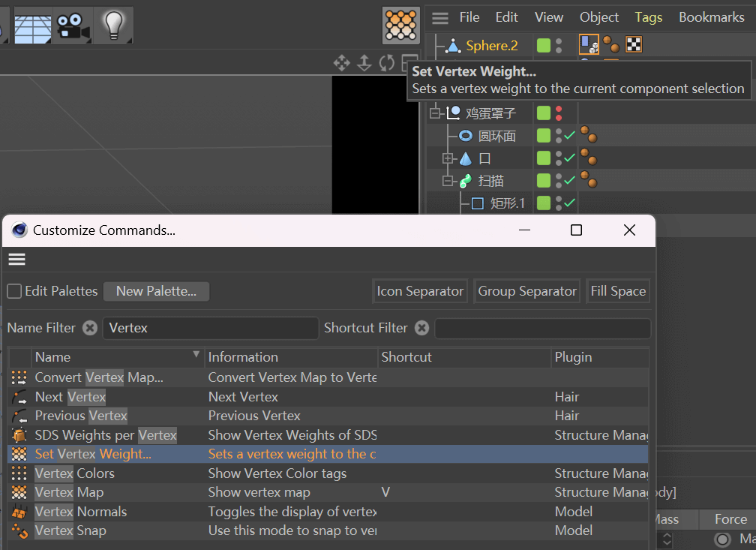Image resolution: width=756 pixels, height=550 pixels.
Task: Click the green layer swatch of 鸡蛋罩子
Action: 544,113
